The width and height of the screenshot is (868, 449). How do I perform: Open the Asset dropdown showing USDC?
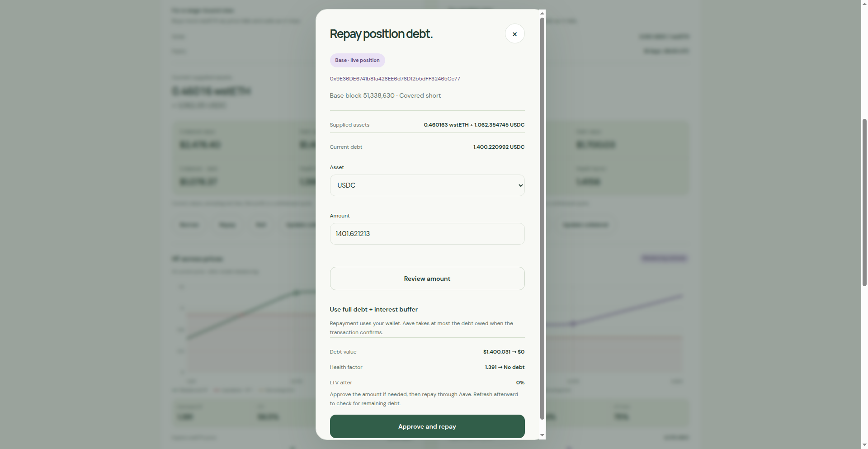(x=427, y=185)
